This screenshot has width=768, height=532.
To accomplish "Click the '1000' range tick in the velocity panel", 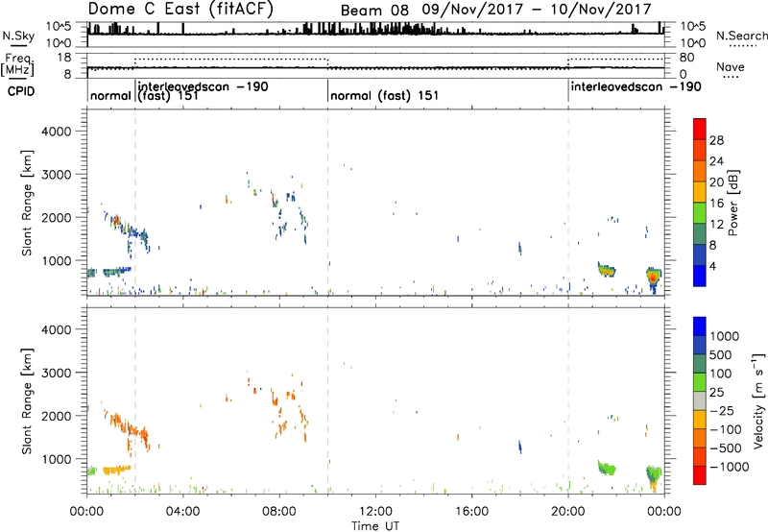I will click(56, 459).
